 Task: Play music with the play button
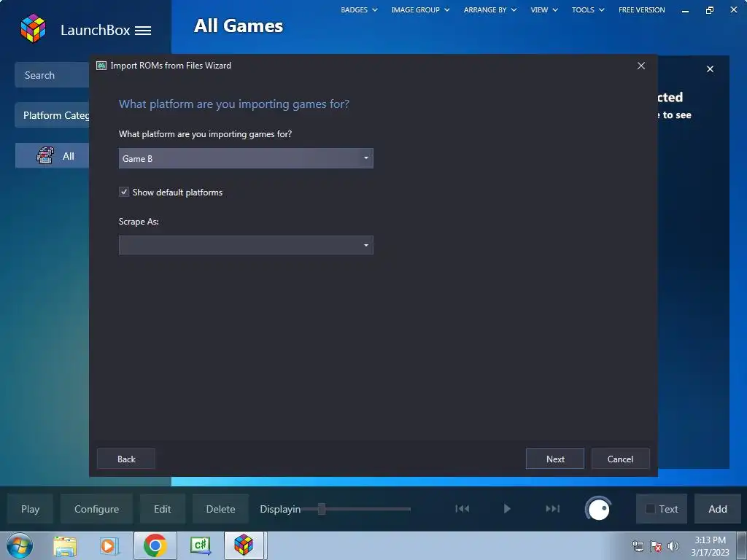507,508
